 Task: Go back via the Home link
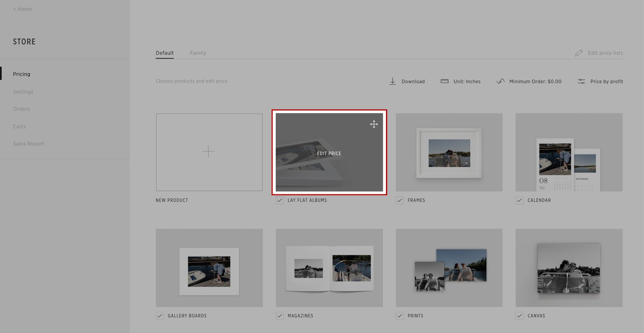[x=23, y=9]
